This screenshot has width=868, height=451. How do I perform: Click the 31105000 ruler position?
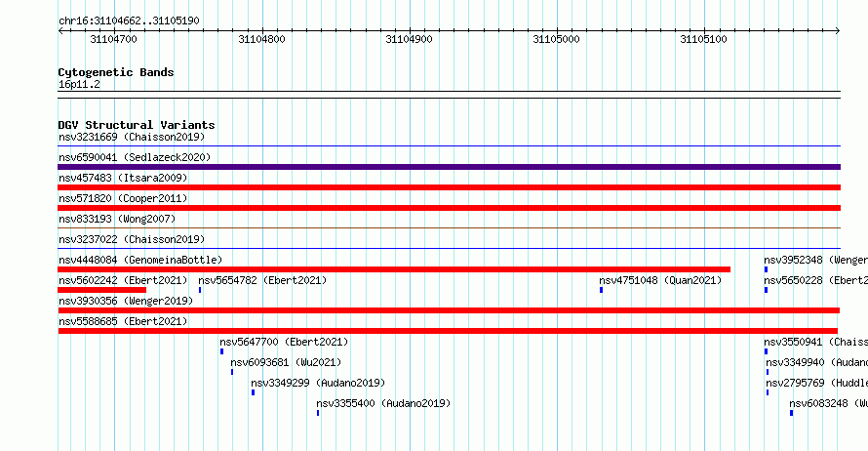pos(556,39)
